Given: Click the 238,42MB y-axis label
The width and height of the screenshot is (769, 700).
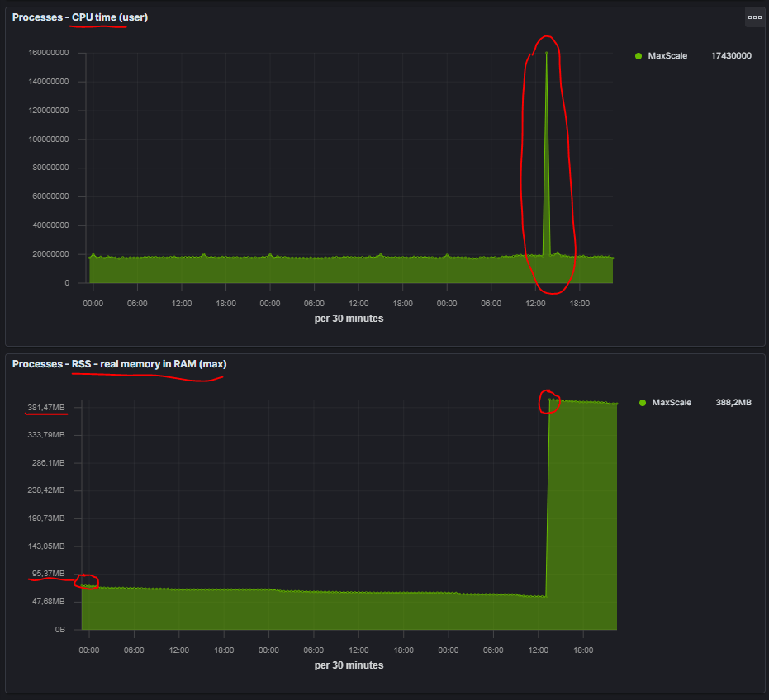Looking at the screenshot, I should [x=46, y=490].
